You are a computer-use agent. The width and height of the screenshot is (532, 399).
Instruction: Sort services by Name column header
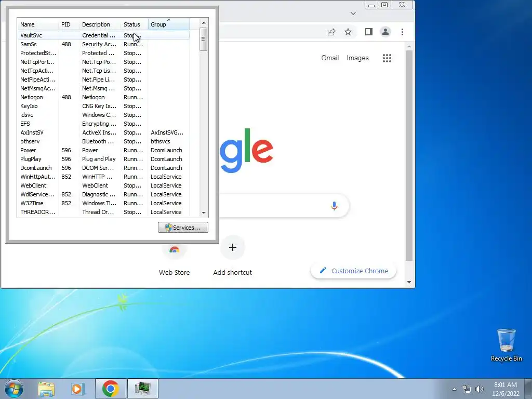click(37, 24)
